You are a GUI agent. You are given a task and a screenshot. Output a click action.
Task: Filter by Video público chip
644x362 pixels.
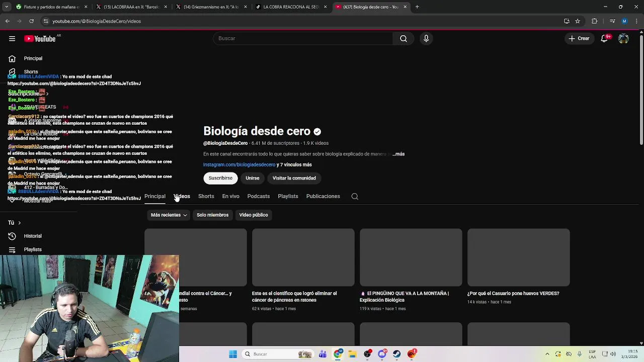coord(254,215)
